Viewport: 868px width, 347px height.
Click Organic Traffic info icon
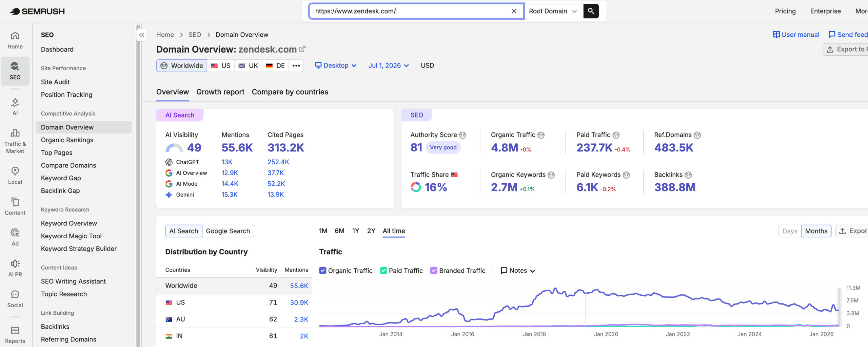coord(541,135)
